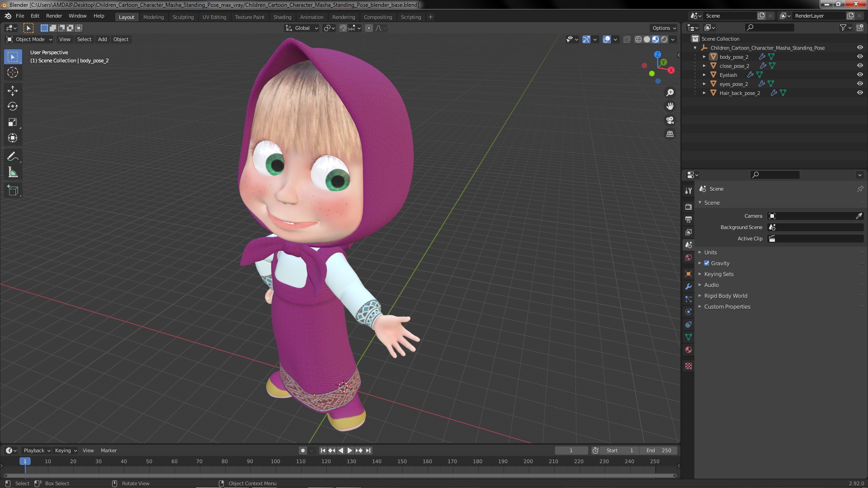Open the Options dropdown

[x=664, y=28]
